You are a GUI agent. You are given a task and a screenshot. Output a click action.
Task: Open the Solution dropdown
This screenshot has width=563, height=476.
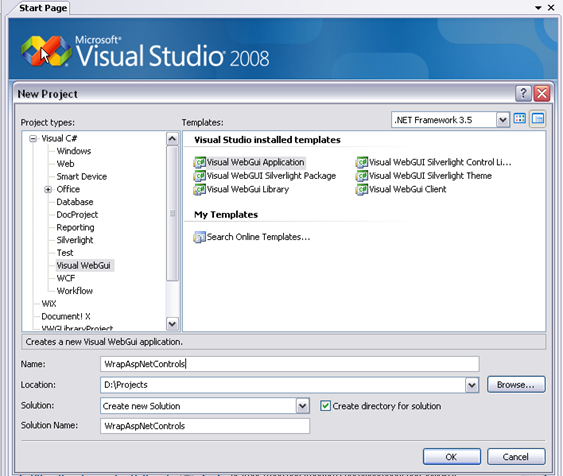(x=302, y=406)
